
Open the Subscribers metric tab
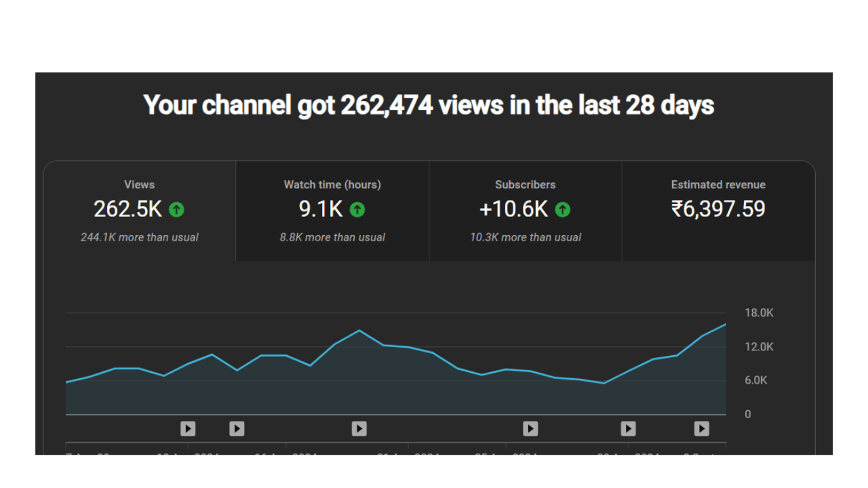point(526,211)
